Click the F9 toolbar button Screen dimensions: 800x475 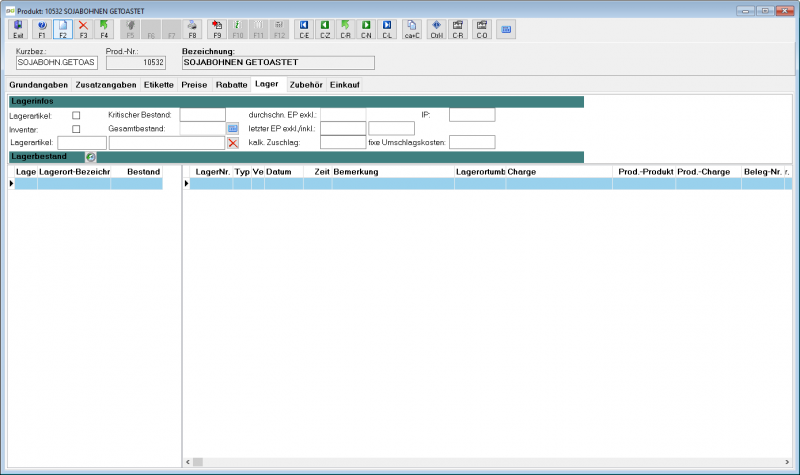pos(217,29)
